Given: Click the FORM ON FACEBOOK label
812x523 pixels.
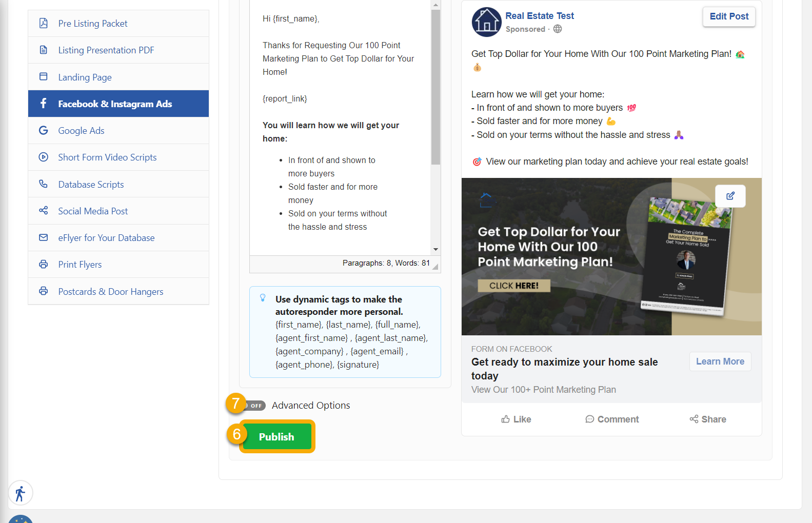Looking at the screenshot, I should (512, 349).
